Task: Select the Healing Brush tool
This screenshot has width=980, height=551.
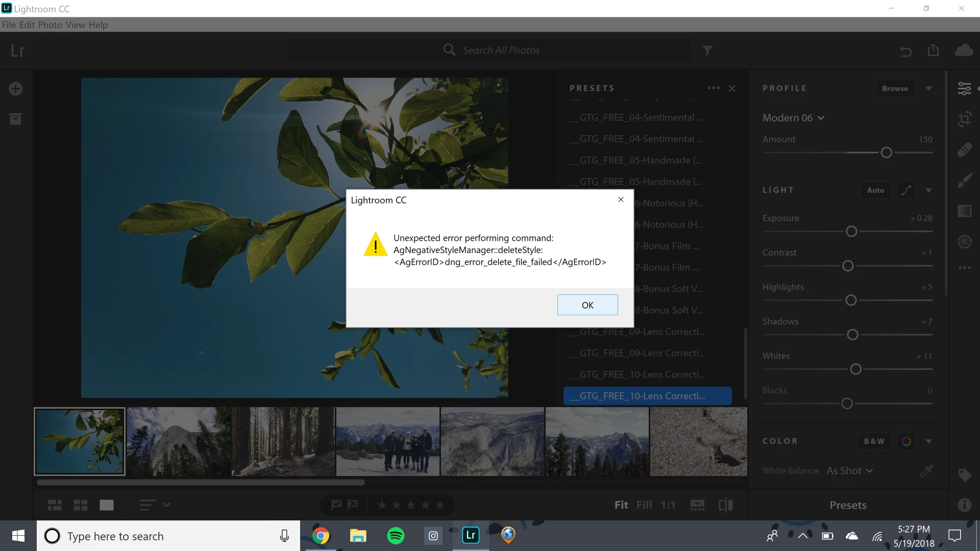Action: [x=964, y=150]
